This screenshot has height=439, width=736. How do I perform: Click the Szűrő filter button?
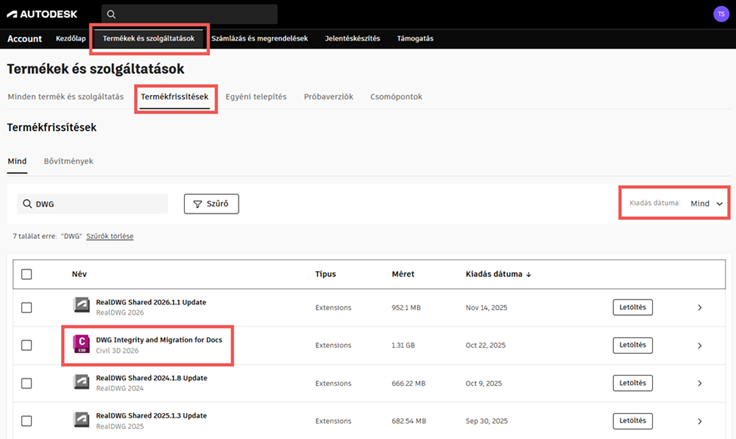[x=211, y=204]
